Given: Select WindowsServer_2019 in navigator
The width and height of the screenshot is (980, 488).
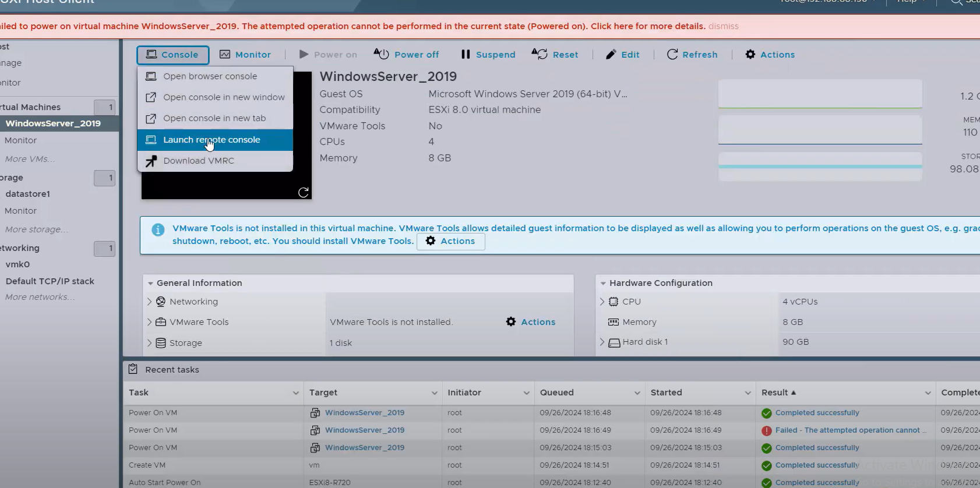Looking at the screenshot, I should (x=53, y=123).
